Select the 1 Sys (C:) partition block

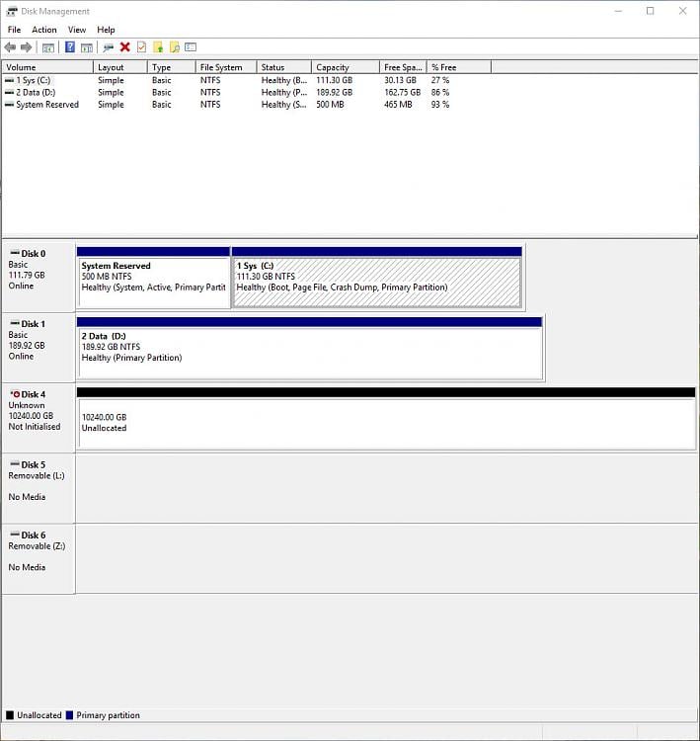[376, 282]
